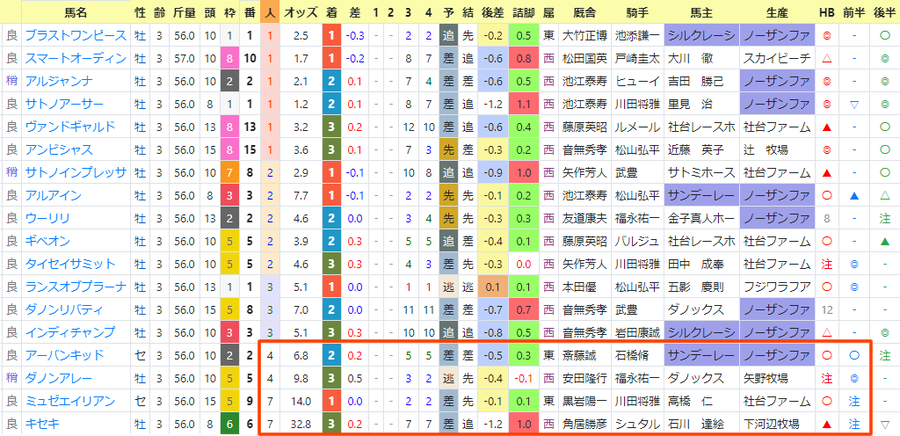The height and width of the screenshot is (436, 900).
Task: Select trainer 安田隆行 cell
Action: pyautogui.click(x=584, y=379)
